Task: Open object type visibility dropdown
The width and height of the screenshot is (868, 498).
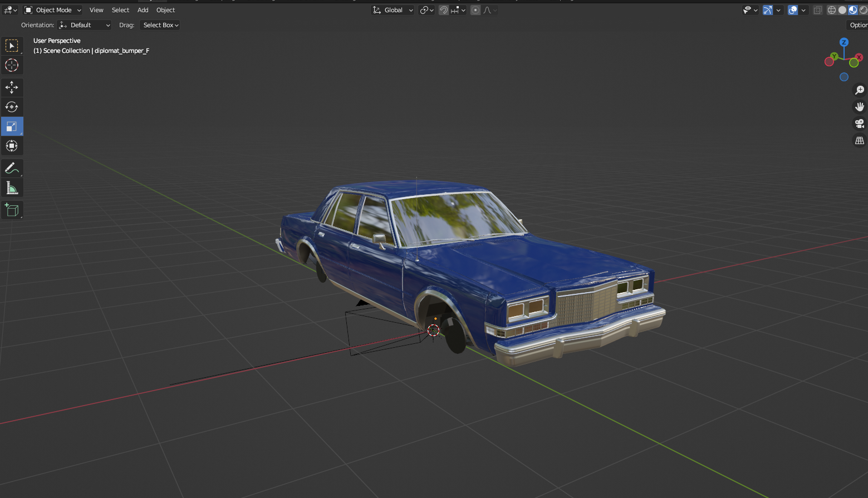Action: [x=750, y=10]
